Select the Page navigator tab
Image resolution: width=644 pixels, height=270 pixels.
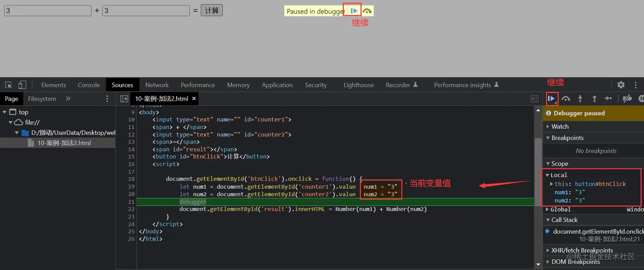tap(11, 99)
